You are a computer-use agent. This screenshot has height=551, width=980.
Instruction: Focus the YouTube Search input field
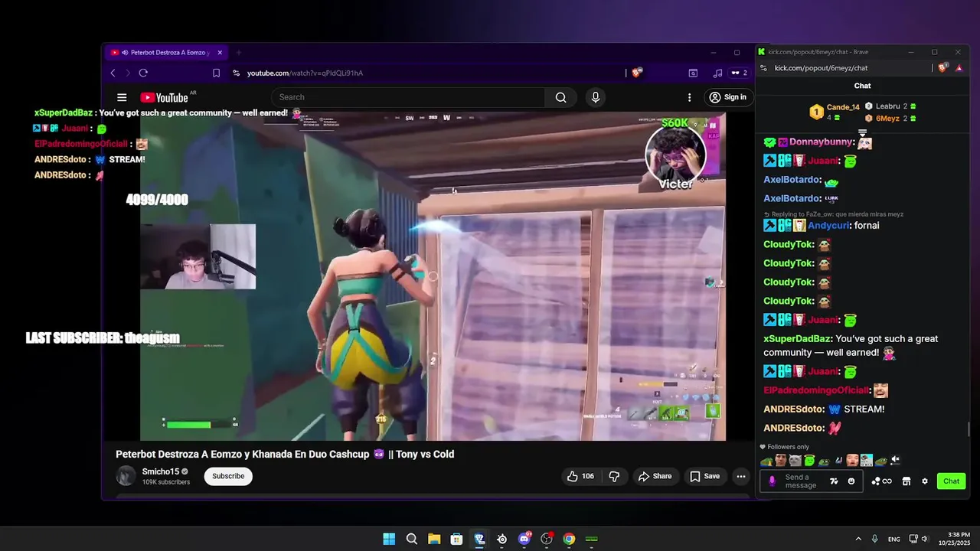(x=409, y=97)
